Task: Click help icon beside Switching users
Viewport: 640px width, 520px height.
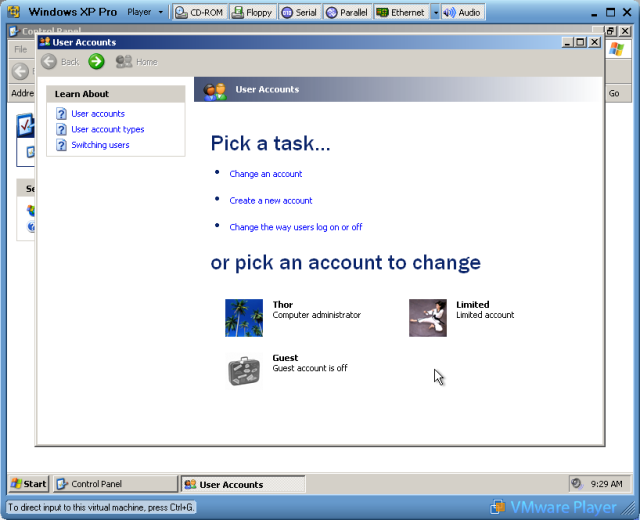Action: click(x=61, y=144)
